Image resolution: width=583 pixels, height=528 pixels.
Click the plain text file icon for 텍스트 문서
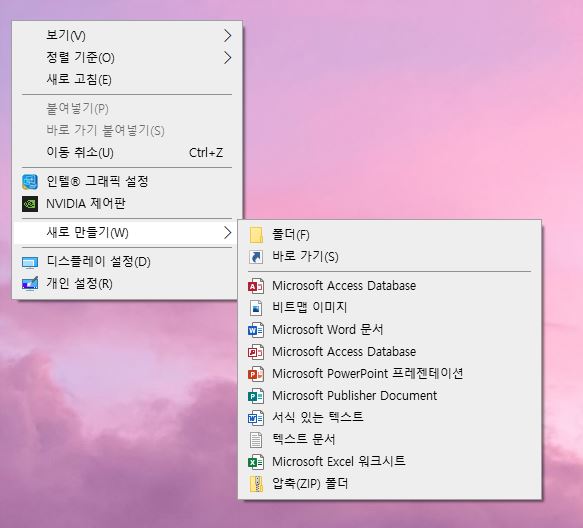[x=256, y=440]
